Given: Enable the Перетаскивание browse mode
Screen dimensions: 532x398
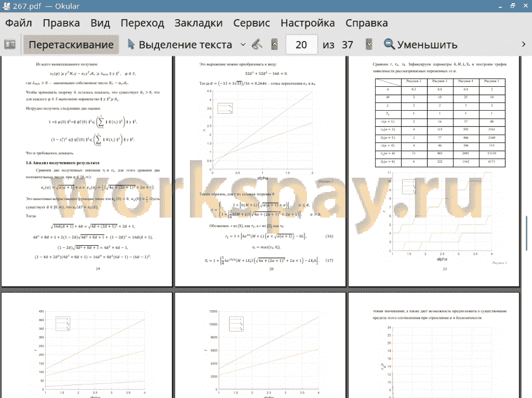Looking at the screenshot, I should point(71,45).
